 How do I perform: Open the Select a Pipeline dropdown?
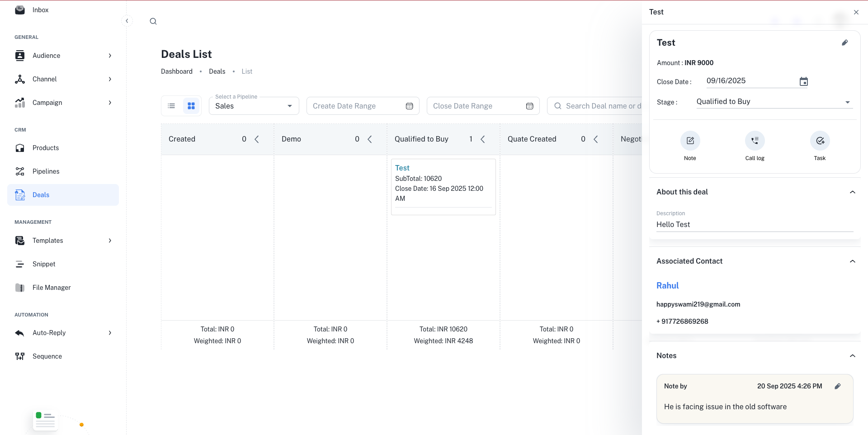coord(254,106)
